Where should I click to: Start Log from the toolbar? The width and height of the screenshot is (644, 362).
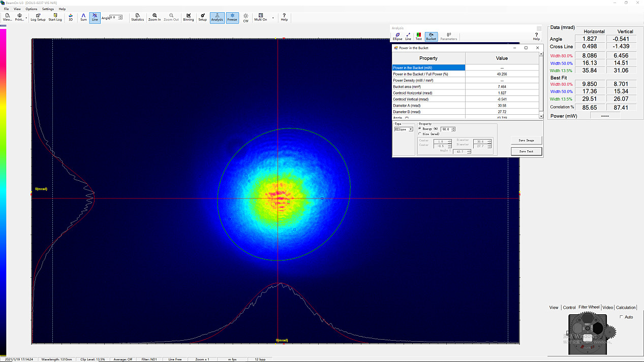[55, 17]
